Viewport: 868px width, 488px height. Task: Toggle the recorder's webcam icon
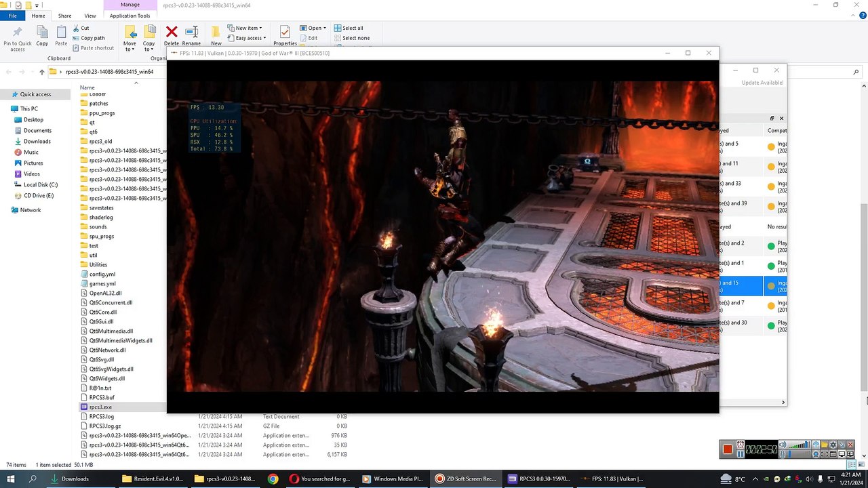816,454
